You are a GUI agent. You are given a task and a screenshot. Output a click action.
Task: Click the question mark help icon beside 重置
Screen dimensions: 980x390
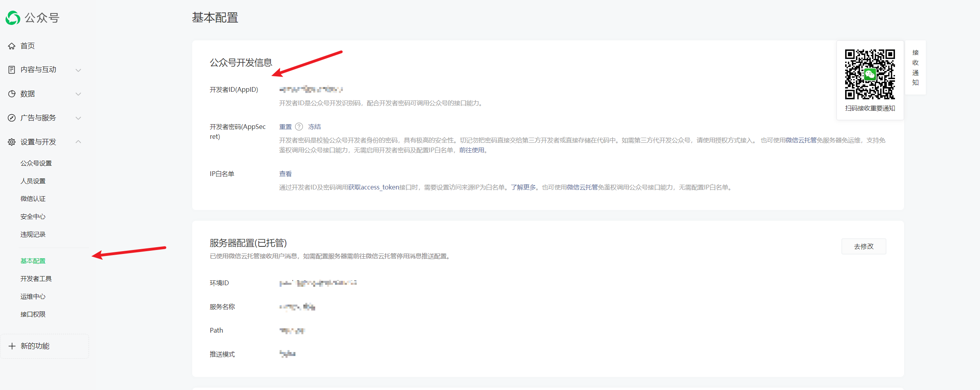point(299,127)
